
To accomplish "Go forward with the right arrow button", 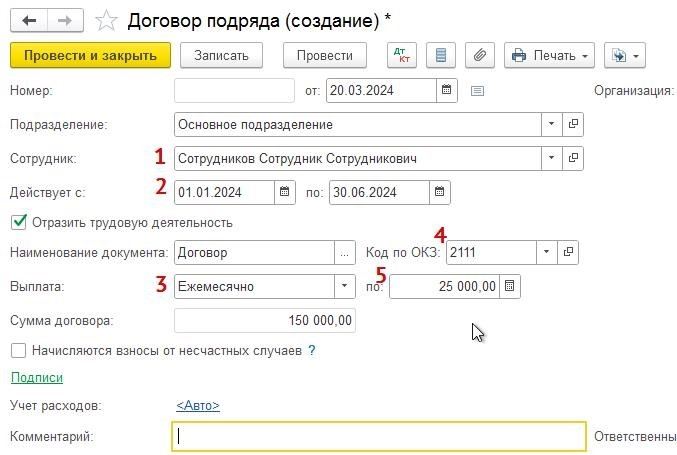I will [x=65, y=20].
